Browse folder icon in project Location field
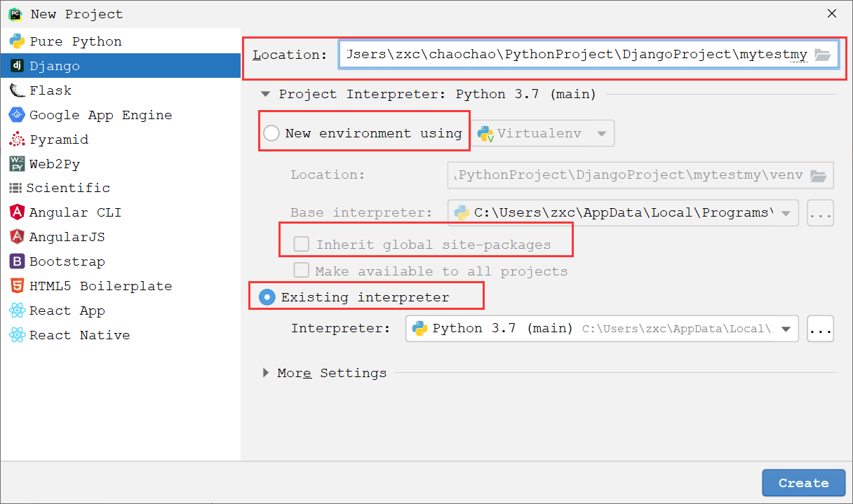853x504 pixels. (822, 55)
